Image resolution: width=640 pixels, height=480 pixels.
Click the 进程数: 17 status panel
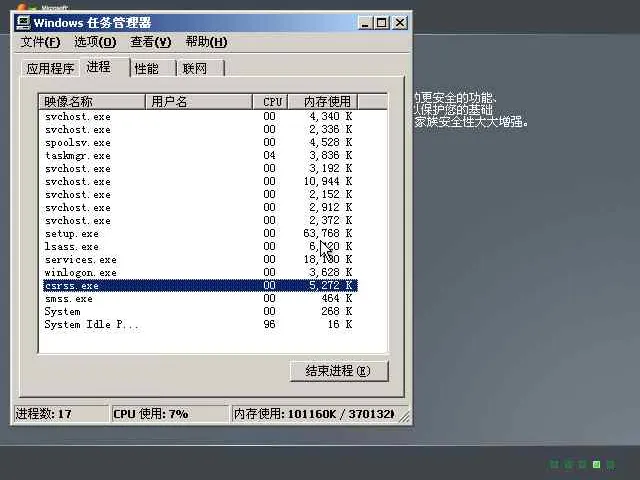[x=61, y=414]
